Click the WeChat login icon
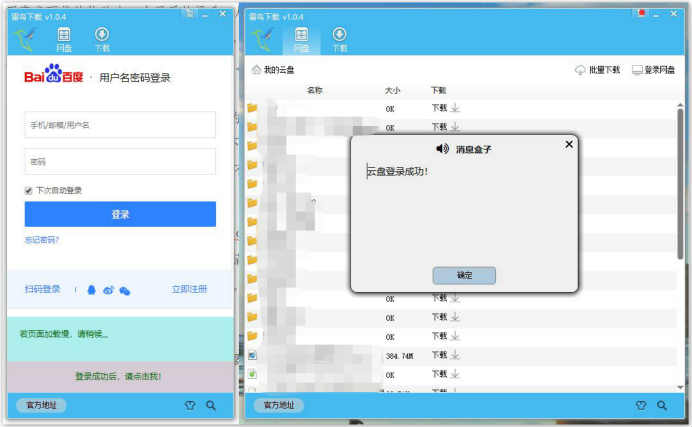This screenshot has width=692, height=427. [125, 290]
